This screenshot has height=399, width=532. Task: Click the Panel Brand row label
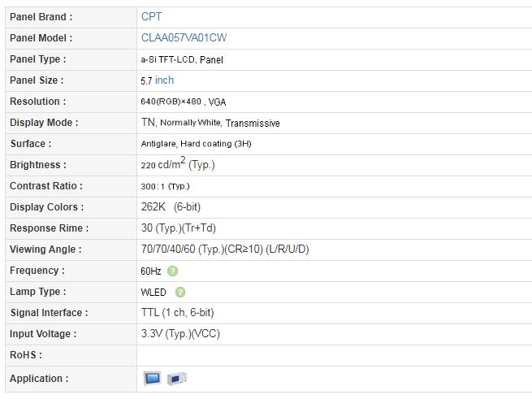41,16
